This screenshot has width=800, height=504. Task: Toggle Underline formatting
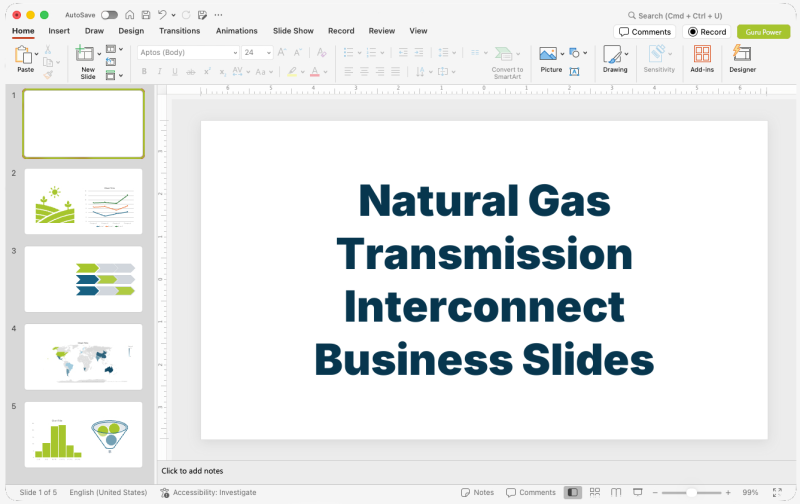click(x=175, y=72)
